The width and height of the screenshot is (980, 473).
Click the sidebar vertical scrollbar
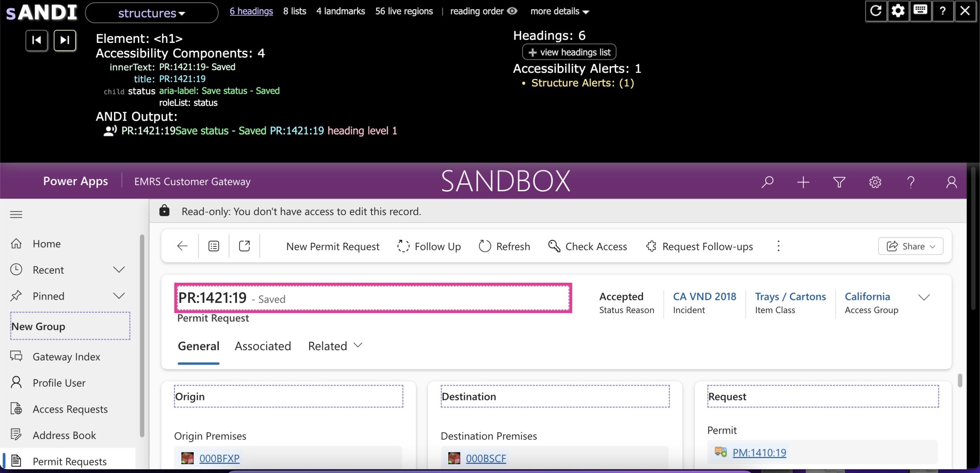142,335
